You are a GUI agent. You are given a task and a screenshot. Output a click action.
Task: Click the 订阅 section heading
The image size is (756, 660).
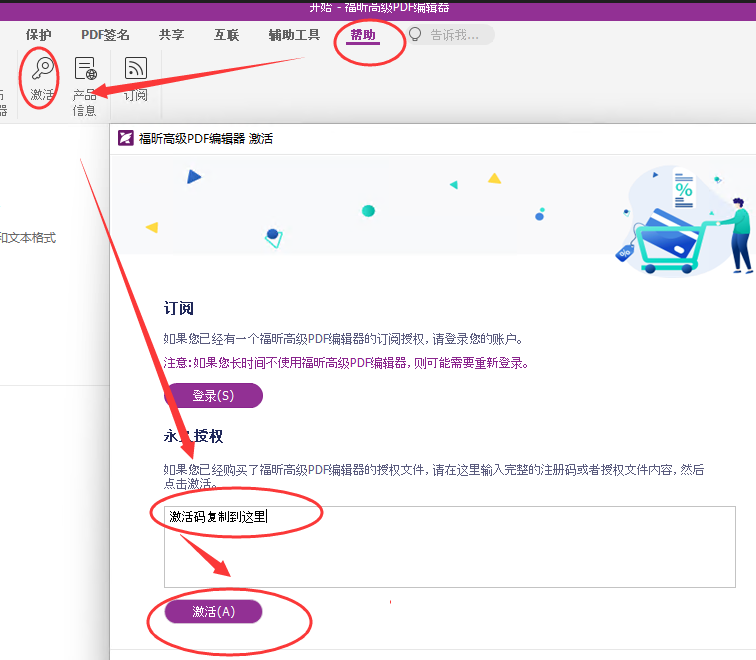[x=179, y=308]
